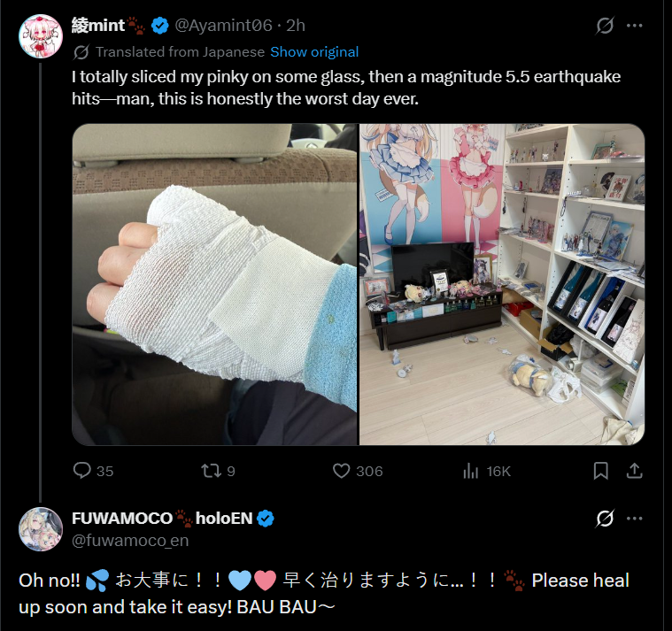This screenshot has width=672, height=631.
Task: Open view analytics showing 16K
Action: 470,471
